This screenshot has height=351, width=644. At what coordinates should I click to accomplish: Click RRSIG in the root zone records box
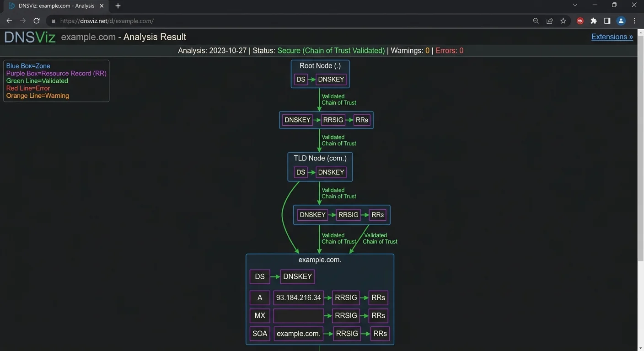tap(333, 120)
